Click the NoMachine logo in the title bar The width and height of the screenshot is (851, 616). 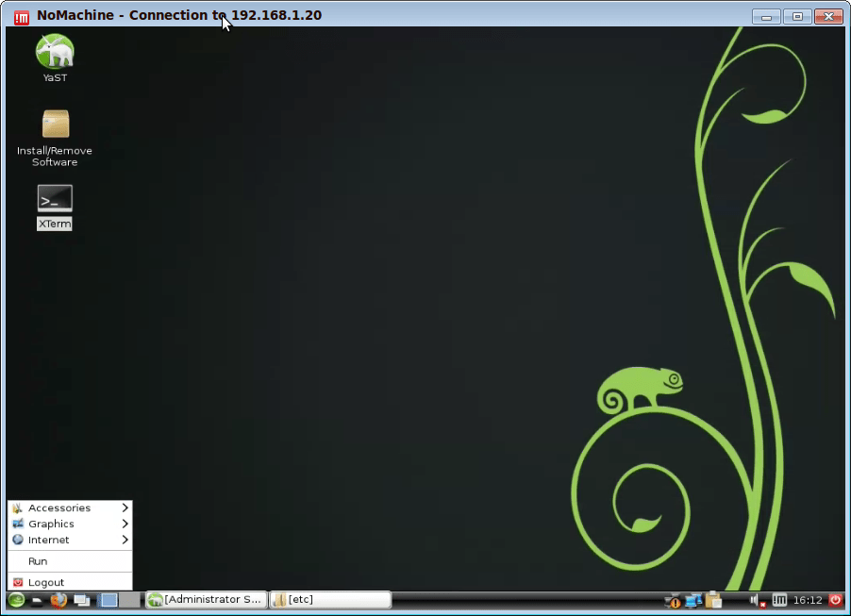[22, 17]
